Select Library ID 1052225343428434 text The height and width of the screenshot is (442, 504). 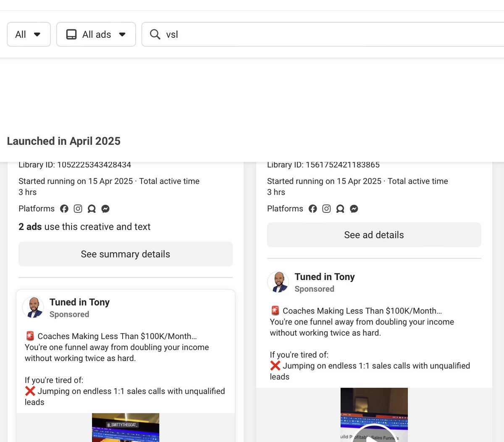(75, 165)
